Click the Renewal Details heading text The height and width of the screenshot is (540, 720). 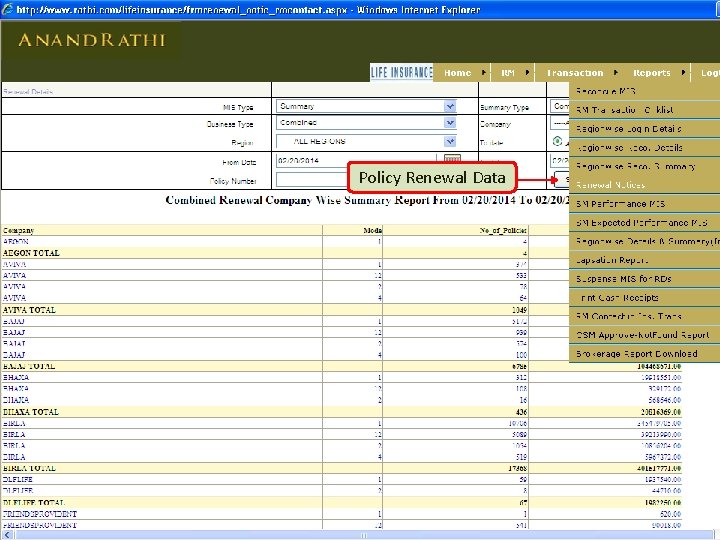(28, 92)
